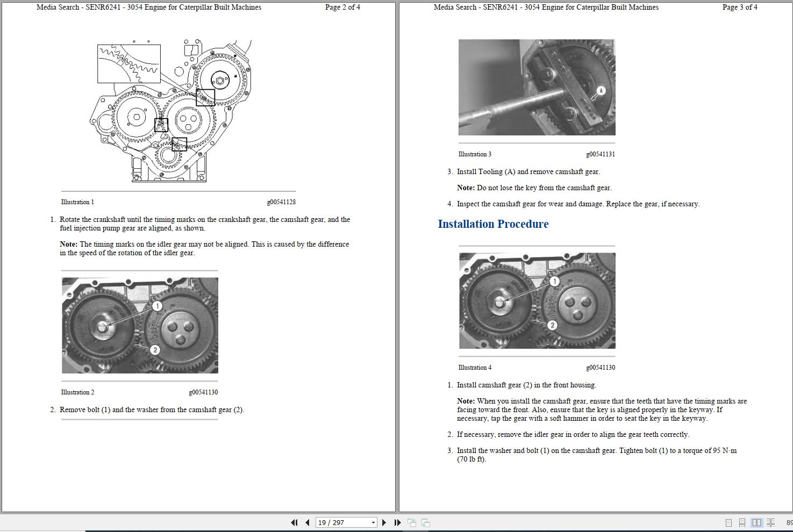Viewport: 793px width, 532px height.
Task: Select the single page layout icon
Action: (729, 522)
